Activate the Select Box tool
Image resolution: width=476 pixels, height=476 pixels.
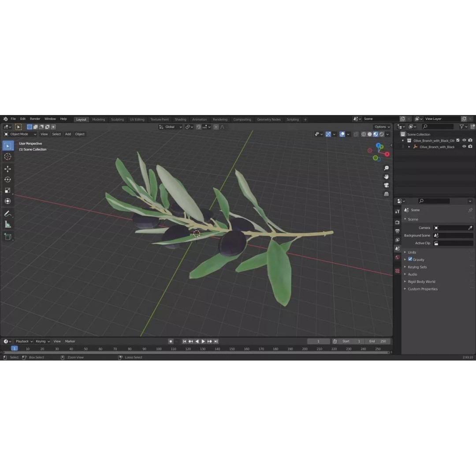pos(8,146)
